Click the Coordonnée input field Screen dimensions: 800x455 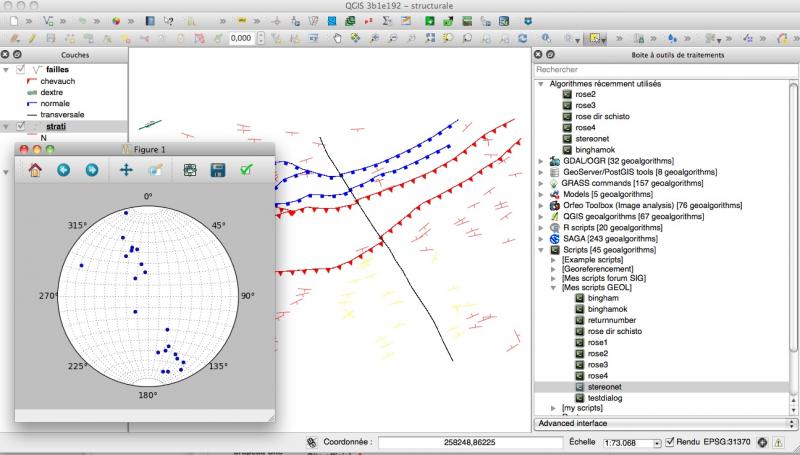click(x=470, y=441)
